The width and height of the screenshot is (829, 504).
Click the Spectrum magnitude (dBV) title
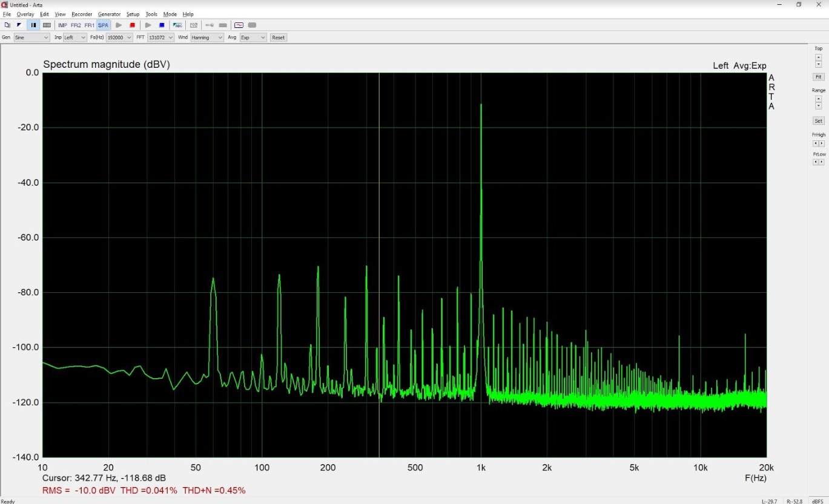pyautogui.click(x=107, y=65)
